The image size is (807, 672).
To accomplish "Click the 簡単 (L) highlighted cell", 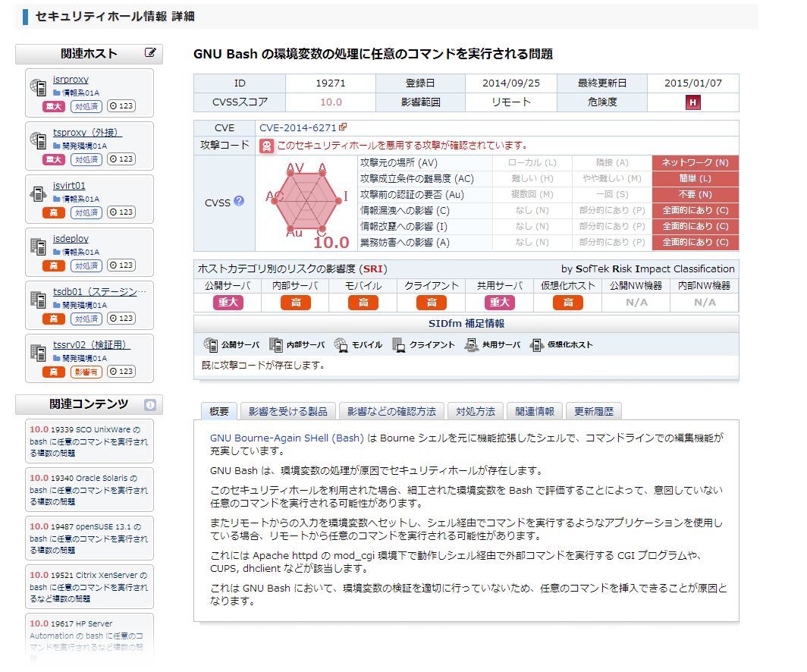I will coord(696,178).
